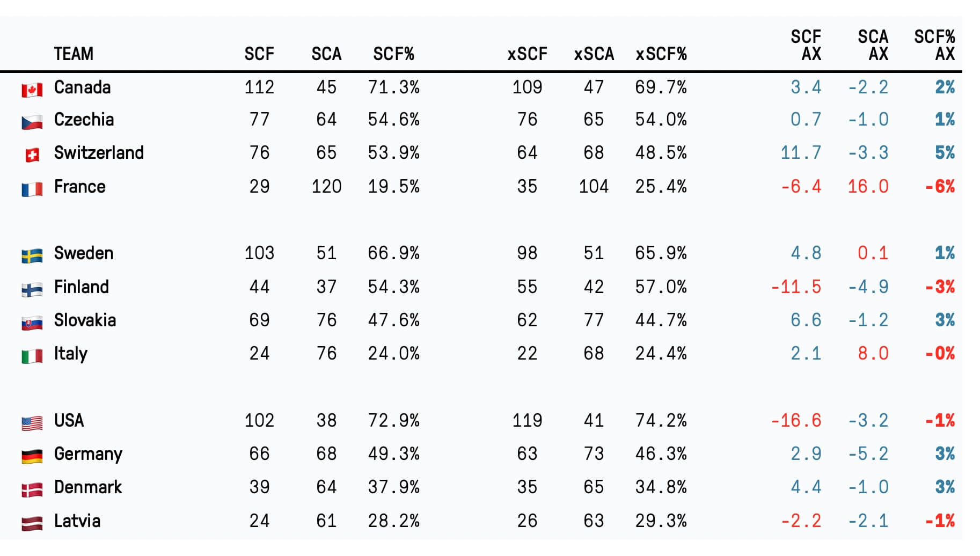Viewport: 980px width, 556px height.
Task: Click the Czechia flag icon
Action: coord(32,122)
